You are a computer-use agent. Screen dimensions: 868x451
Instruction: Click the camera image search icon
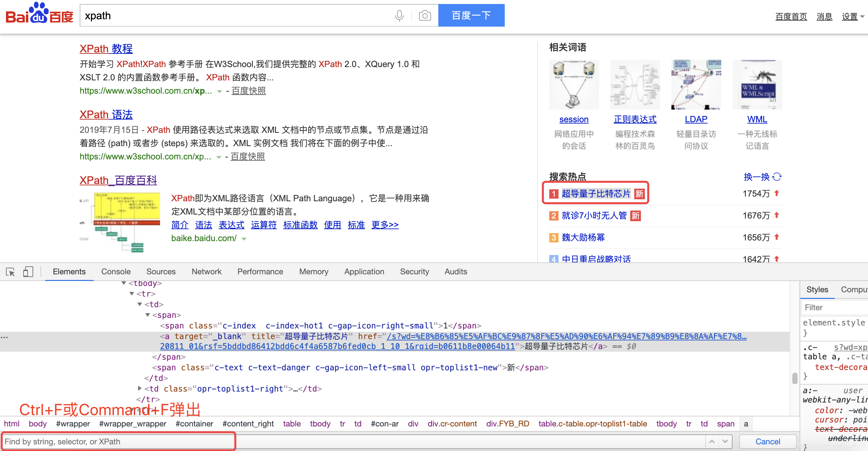(425, 16)
